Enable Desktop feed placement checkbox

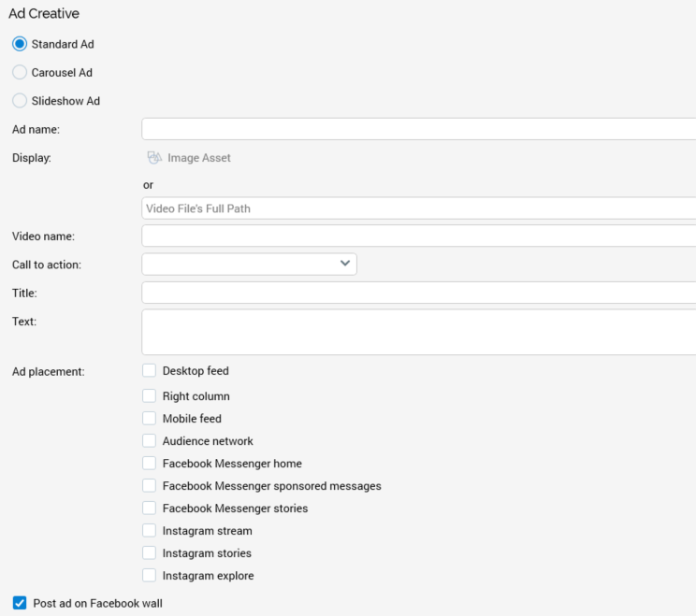tap(150, 371)
